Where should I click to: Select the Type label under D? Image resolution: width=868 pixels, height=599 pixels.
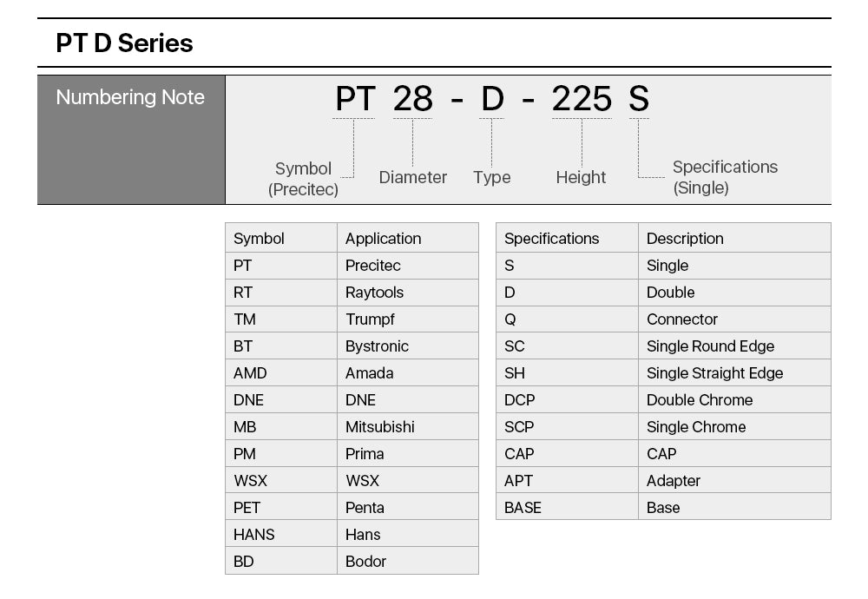pyautogui.click(x=491, y=177)
